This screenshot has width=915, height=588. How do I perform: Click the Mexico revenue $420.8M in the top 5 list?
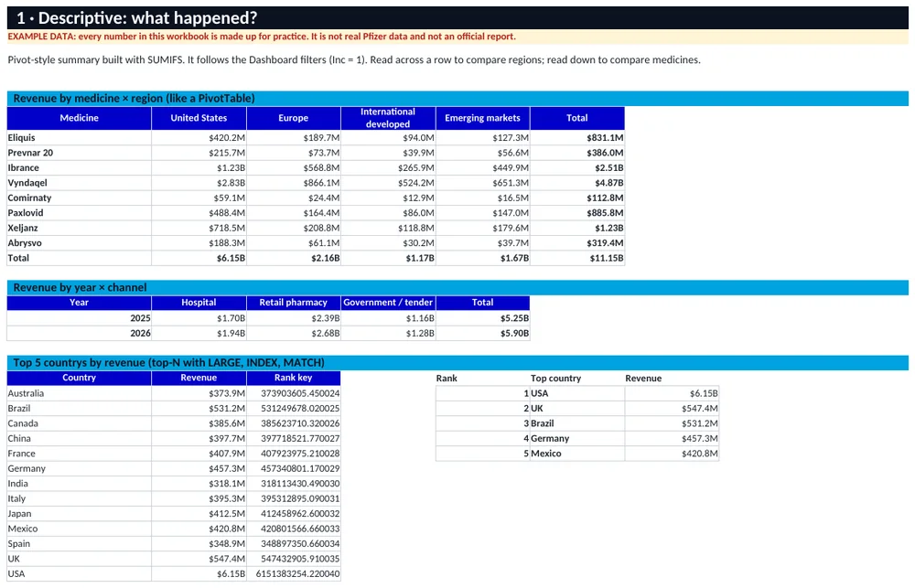tap(672, 454)
